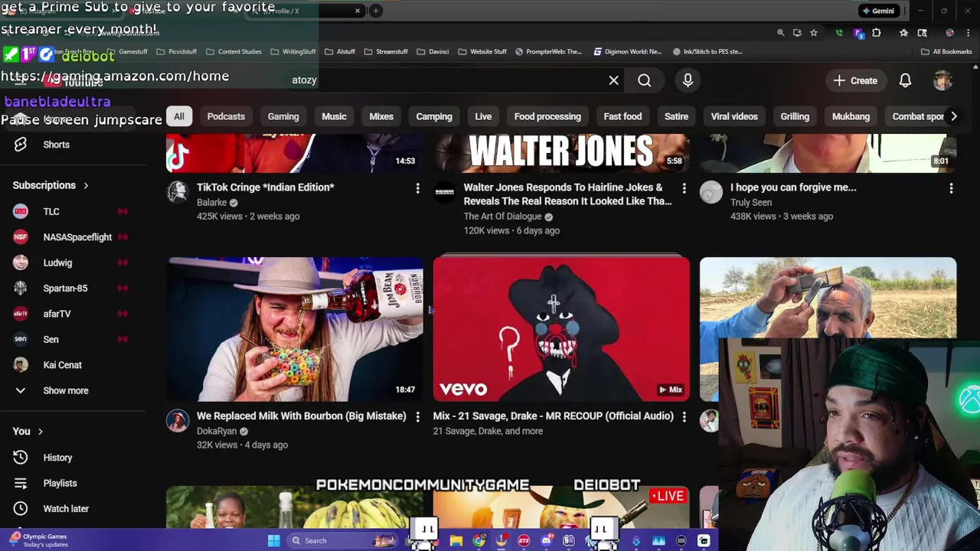Open more options for the TikTok Cringe video
The image size is (980, 551).
click(x=417, y=187)
